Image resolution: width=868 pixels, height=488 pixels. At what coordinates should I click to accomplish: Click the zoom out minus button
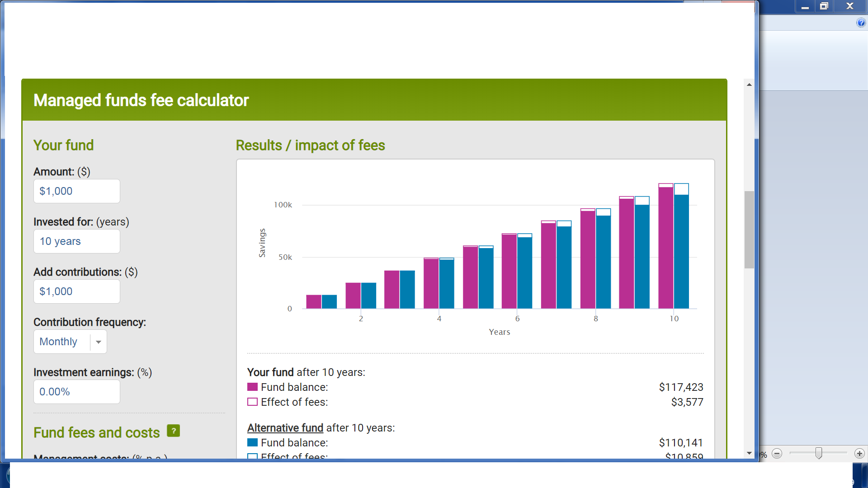(777, 453)
